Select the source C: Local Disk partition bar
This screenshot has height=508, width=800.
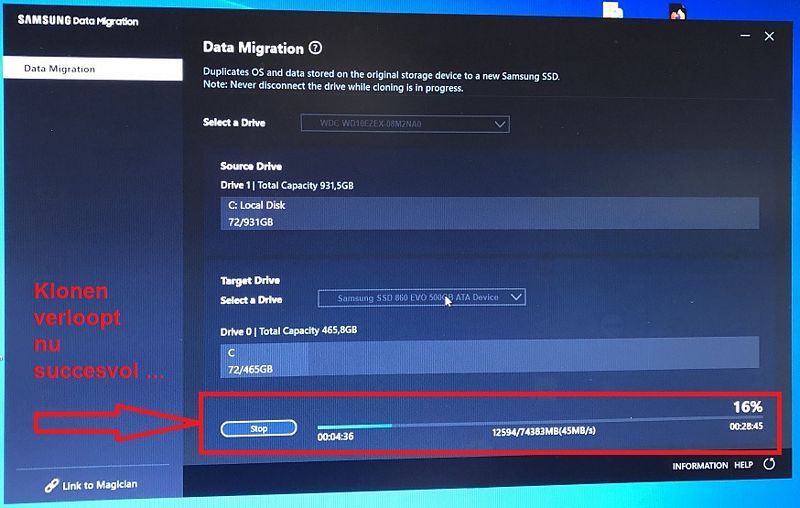pos(490,213)
